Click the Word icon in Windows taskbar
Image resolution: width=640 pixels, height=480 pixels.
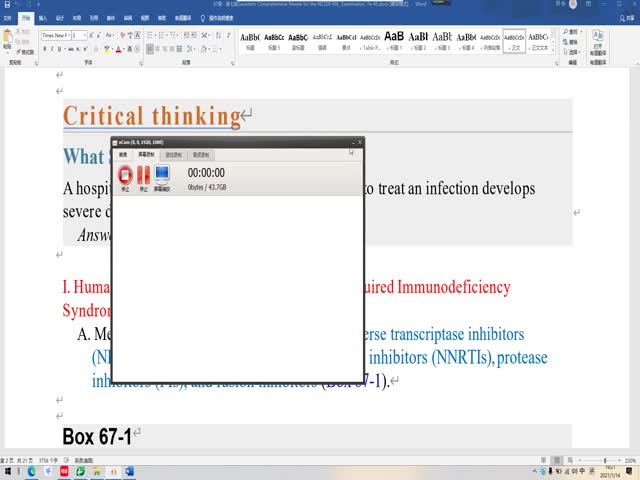click(x=129, y=471)
